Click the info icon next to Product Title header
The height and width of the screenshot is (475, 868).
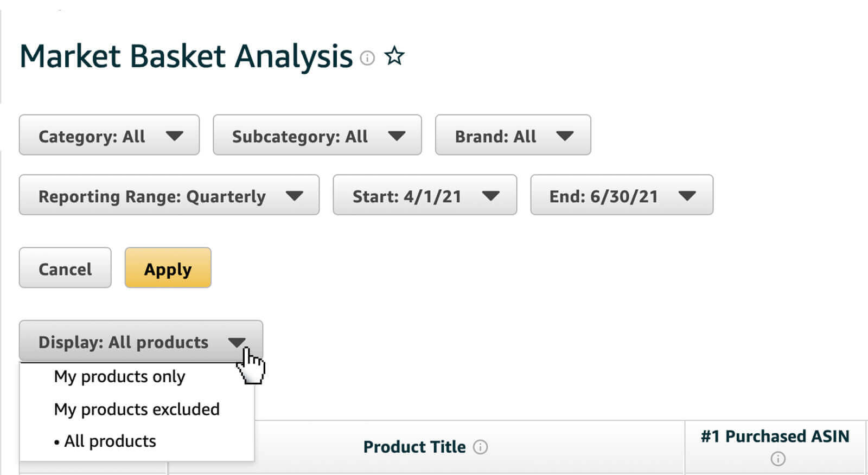(x=480, y=448)
